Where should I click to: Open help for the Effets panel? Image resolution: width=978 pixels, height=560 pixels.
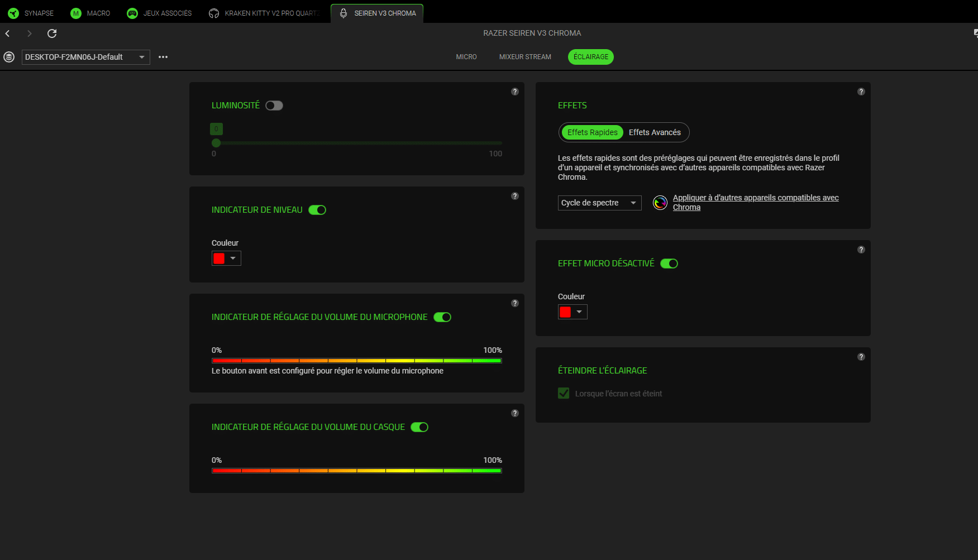(x=861, y=92)
